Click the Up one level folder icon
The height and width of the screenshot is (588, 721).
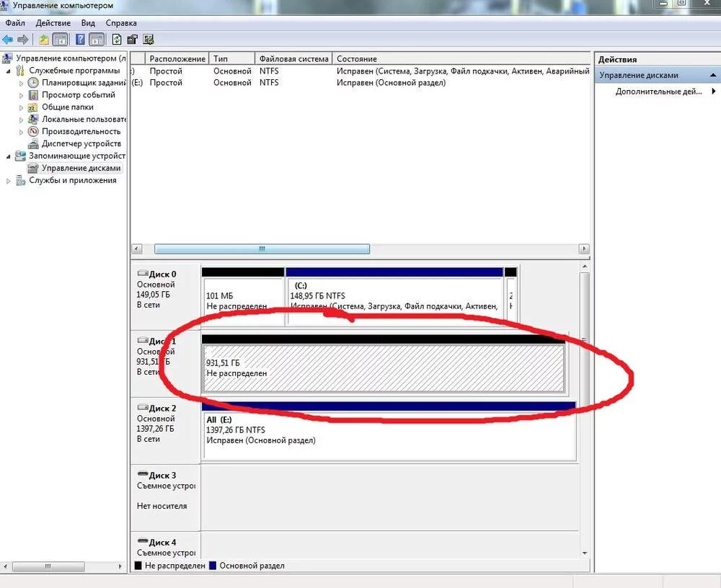tap(44, 40)
